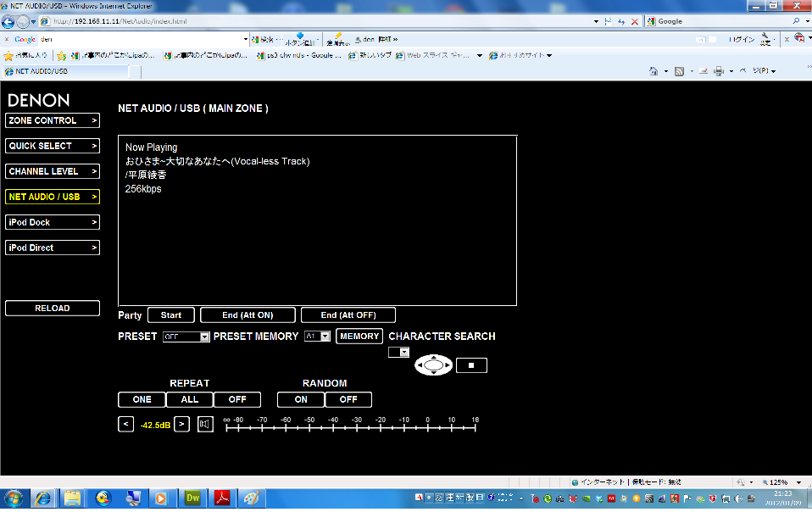The image size is (812, 512).
Task: Open the ZONE CONTROL menu
Action: click(x=53, y=120)
